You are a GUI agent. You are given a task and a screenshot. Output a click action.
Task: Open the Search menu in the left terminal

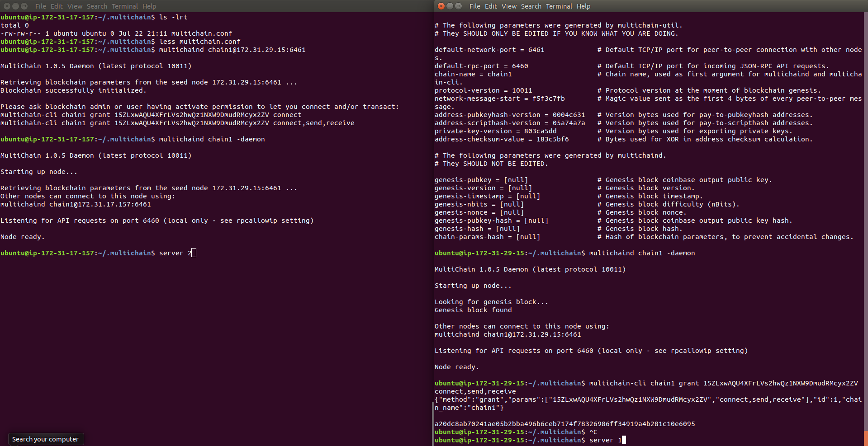tap(97, 6)
